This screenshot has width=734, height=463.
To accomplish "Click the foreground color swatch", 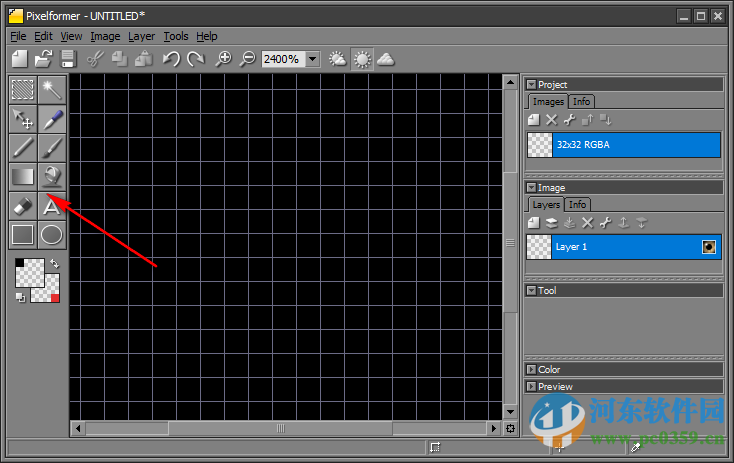I will (x=29, y=272).
